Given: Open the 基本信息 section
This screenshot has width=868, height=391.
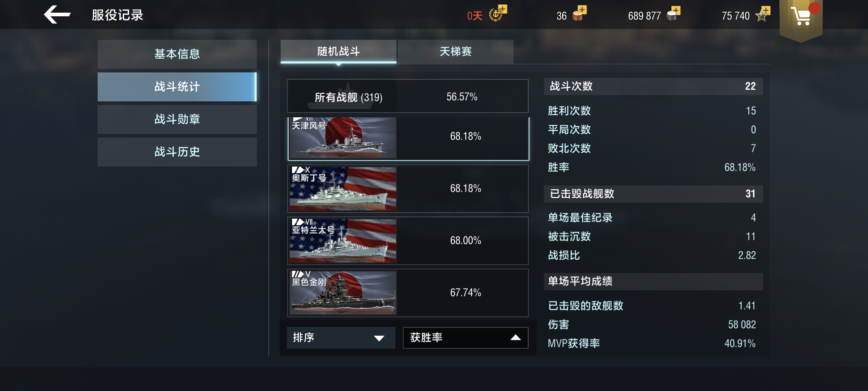Looking at the screenshot, I should click(x=177, y=54).
